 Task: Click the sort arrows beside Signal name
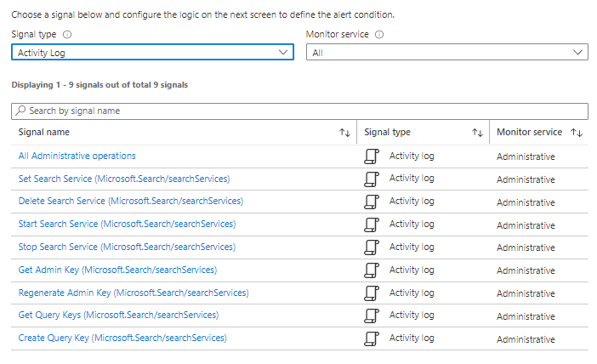[x=344, y=133]
